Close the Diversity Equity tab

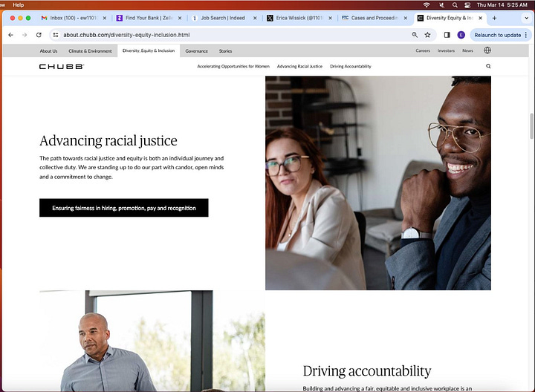(x=481, y=18)
